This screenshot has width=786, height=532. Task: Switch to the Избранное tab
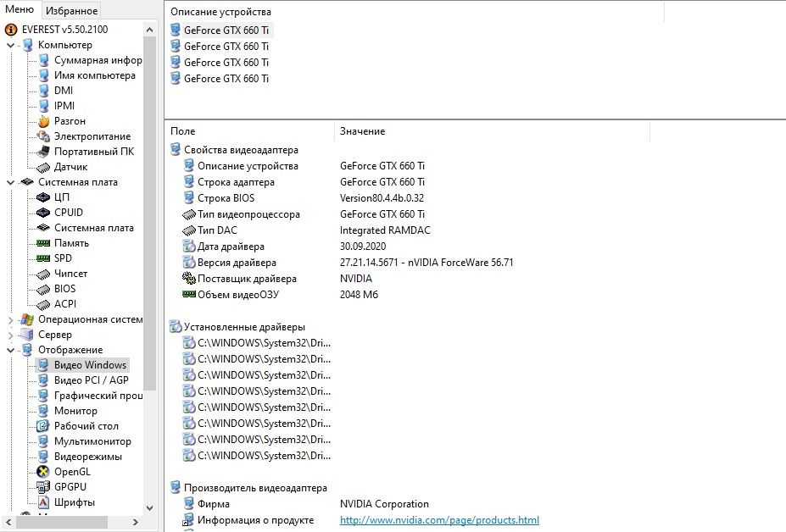[x=72, y=10]
